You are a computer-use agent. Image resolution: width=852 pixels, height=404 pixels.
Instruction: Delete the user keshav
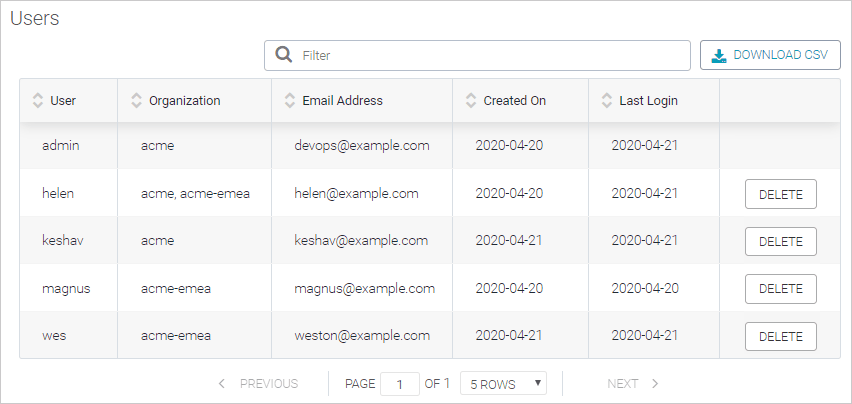tap(780, 241)
